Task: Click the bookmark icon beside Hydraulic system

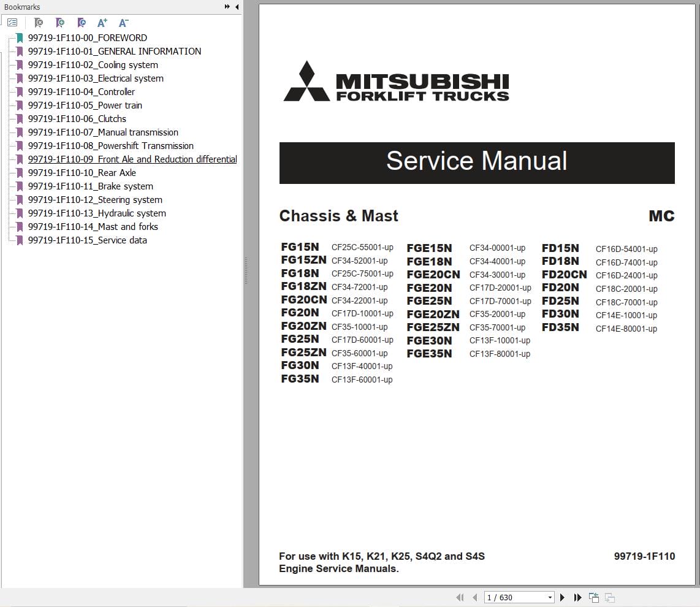Action: (20, 213)
